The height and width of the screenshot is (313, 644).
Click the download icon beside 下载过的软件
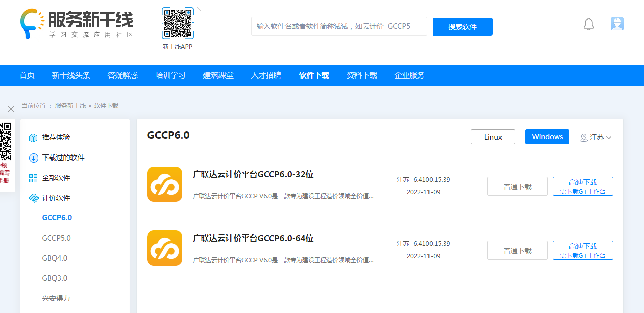pos(33,158)
